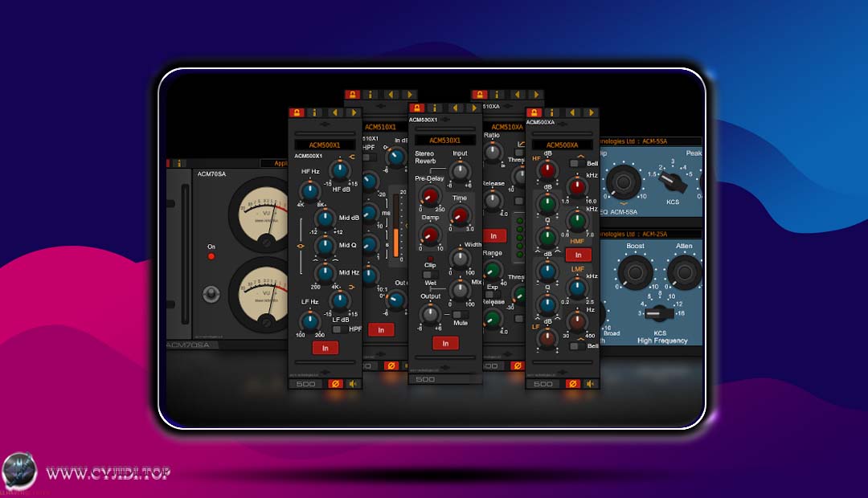The height and width of the screenshot is (498, 868).
Task: Click the speaker icon at ACM500X1 bottom
Action: tap(352, 383)
